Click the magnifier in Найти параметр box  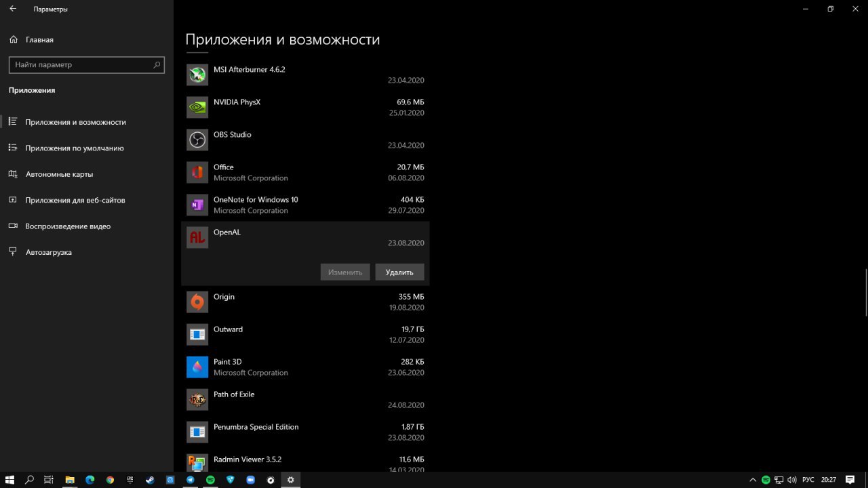(x=157, y=65)
